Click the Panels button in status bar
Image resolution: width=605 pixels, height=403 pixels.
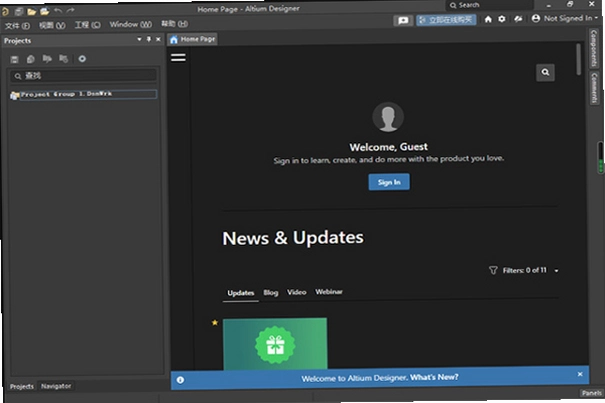pyautogui.click(x=591, y=393)
